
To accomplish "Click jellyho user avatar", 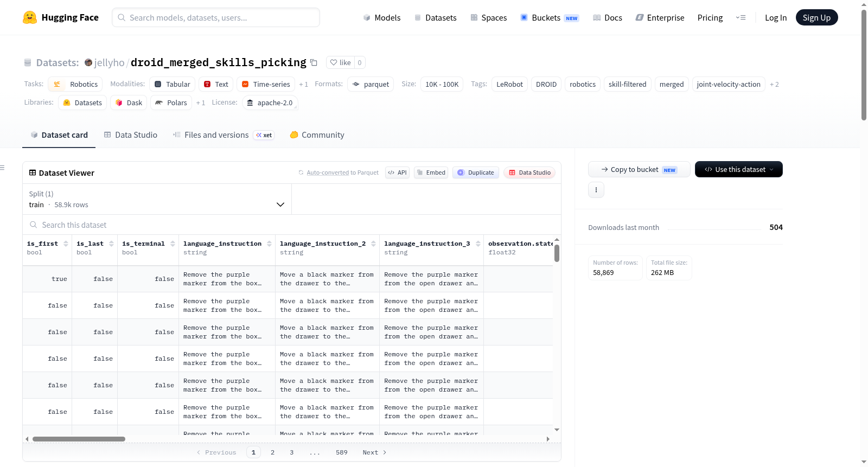I will (88, 62).
